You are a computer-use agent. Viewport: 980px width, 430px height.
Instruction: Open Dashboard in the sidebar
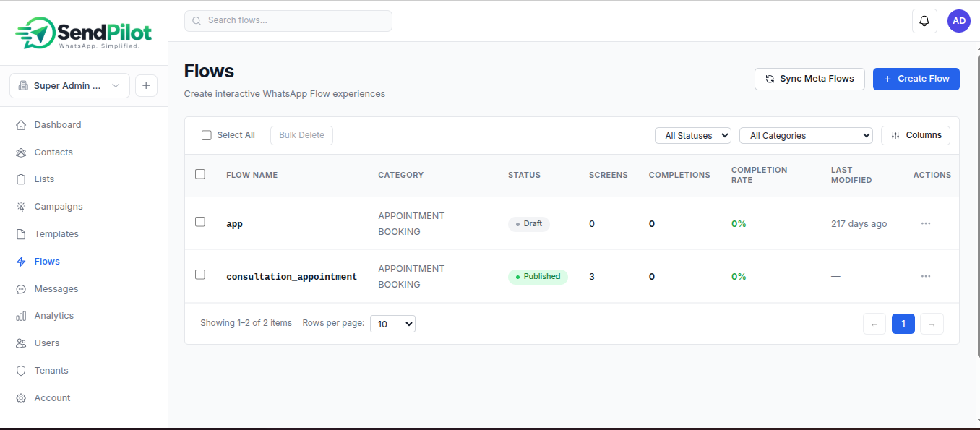click(x=58, y=125)
